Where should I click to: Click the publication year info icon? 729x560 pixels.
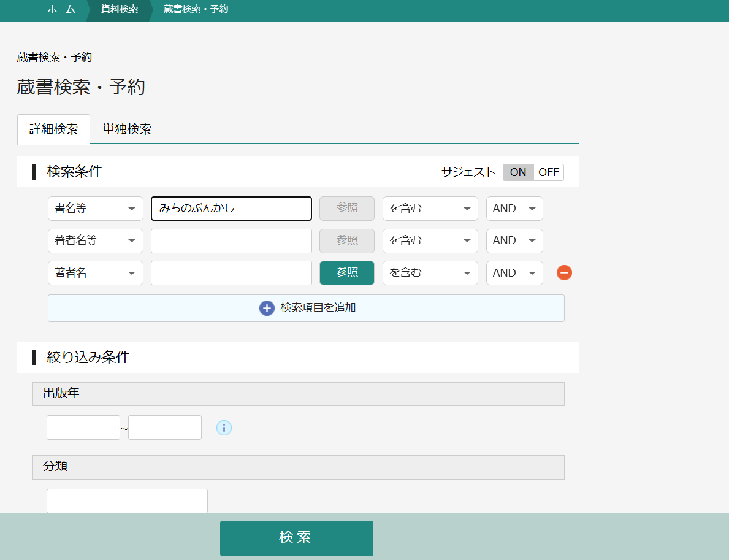224,428
